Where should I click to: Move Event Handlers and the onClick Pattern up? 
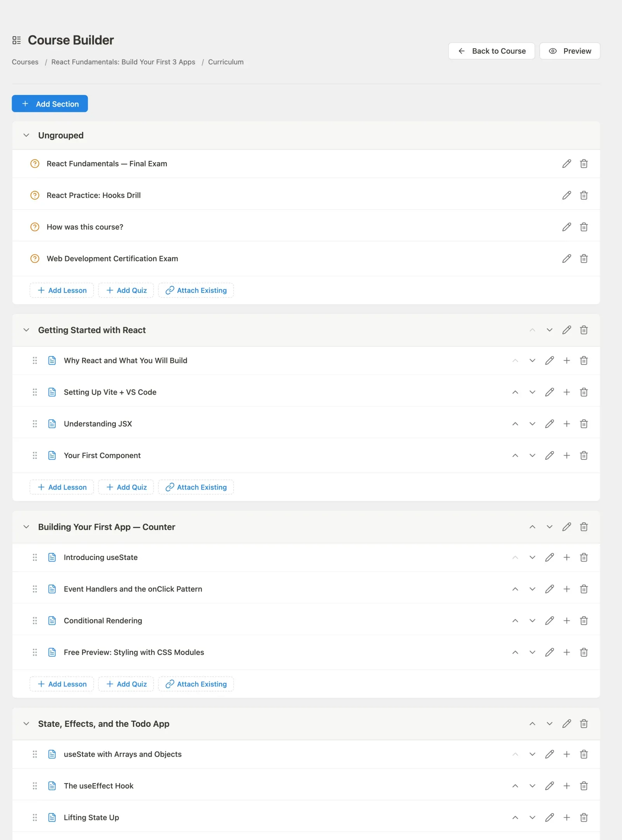click(x=515, y=589)
